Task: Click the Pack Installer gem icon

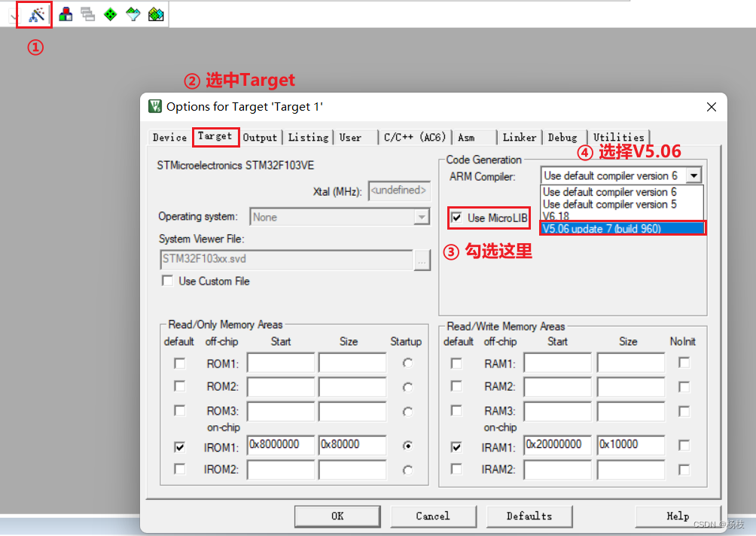Action: point(133,14)
